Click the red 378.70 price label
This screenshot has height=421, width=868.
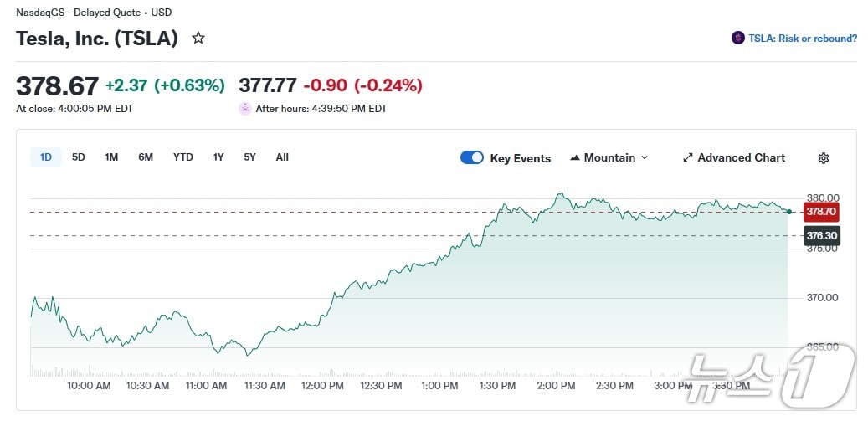(x=821, y=211)
